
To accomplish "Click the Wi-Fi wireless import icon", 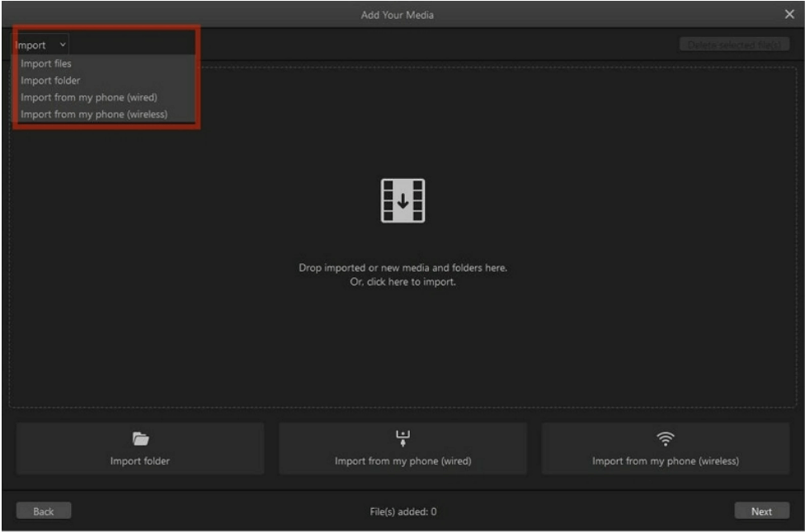I will [666, 439].
